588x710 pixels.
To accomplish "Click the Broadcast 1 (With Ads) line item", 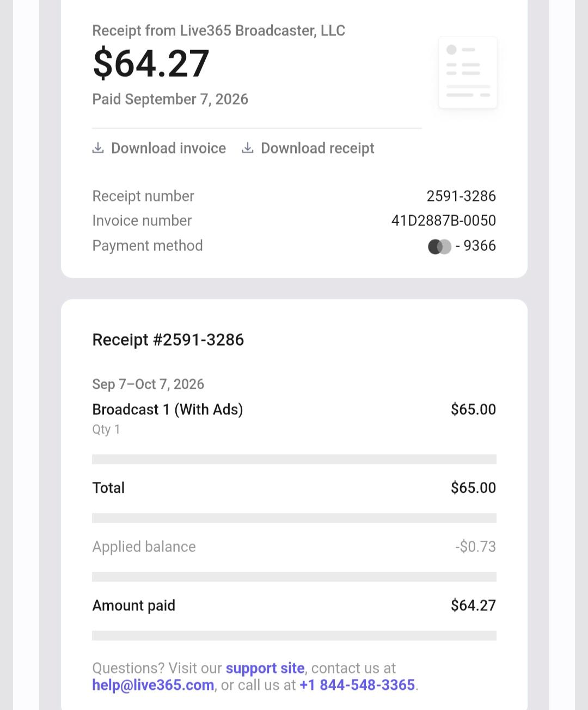I will [x=168, y=409].
